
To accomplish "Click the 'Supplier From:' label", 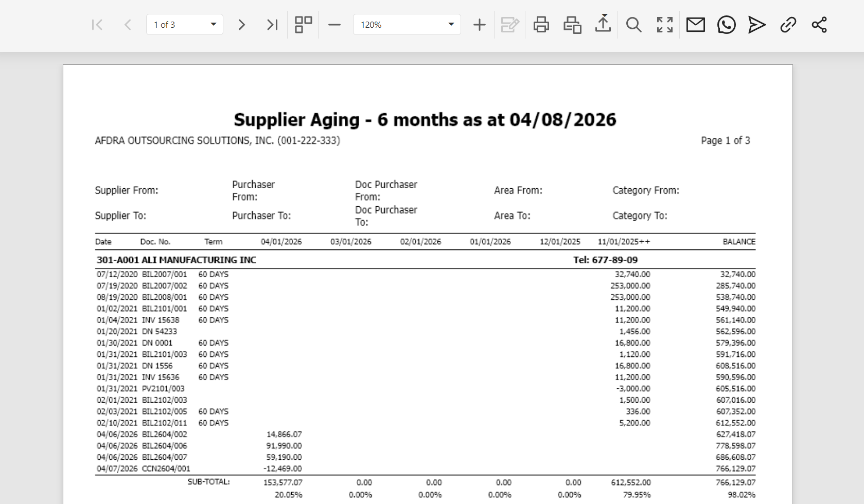I will pos(127,190).
